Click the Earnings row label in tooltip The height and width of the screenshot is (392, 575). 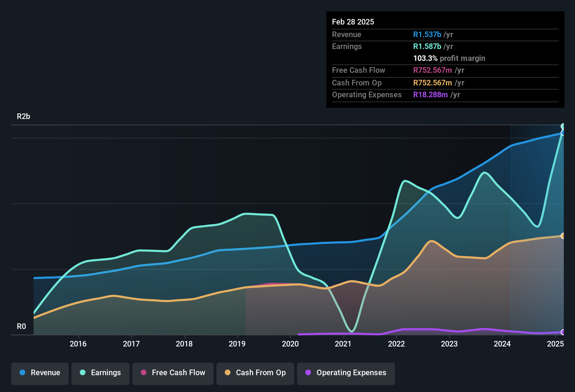click(x=347, y=46)
